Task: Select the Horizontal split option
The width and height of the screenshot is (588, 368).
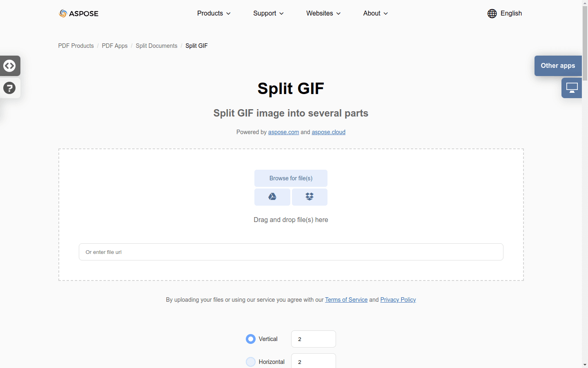Action: (250, 362)
